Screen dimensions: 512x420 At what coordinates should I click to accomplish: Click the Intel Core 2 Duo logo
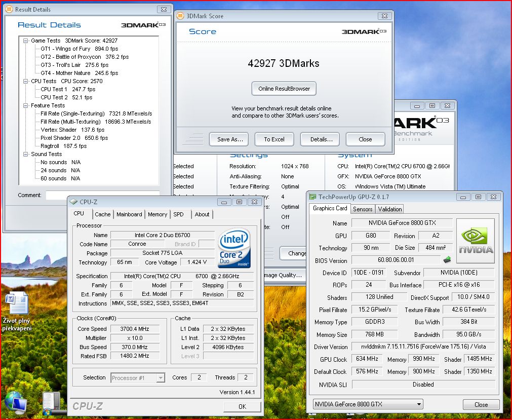pyautogui.click(x=234, y=248)
